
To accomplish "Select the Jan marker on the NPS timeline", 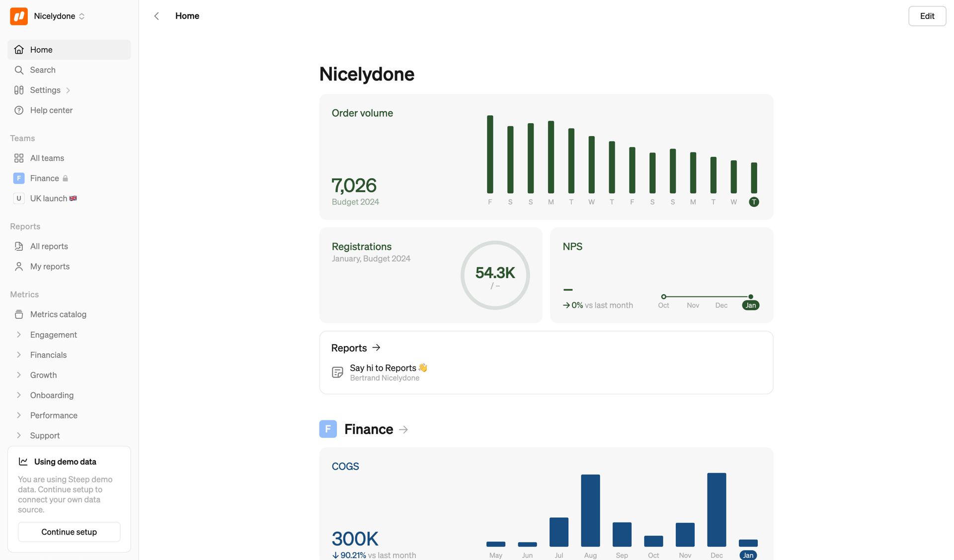I will [x=750, y=305].
